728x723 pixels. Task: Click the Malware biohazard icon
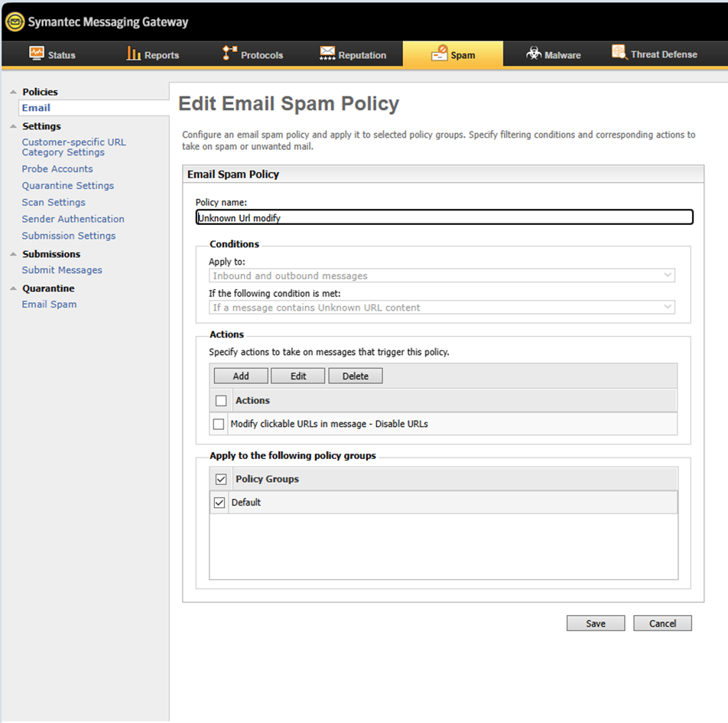point(534,53)
